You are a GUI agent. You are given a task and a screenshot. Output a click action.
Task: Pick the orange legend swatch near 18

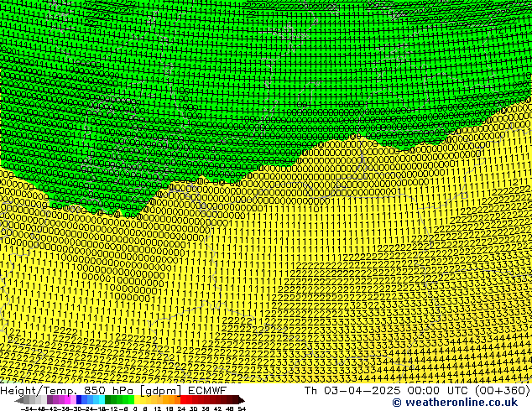click(x=172, y=400)
